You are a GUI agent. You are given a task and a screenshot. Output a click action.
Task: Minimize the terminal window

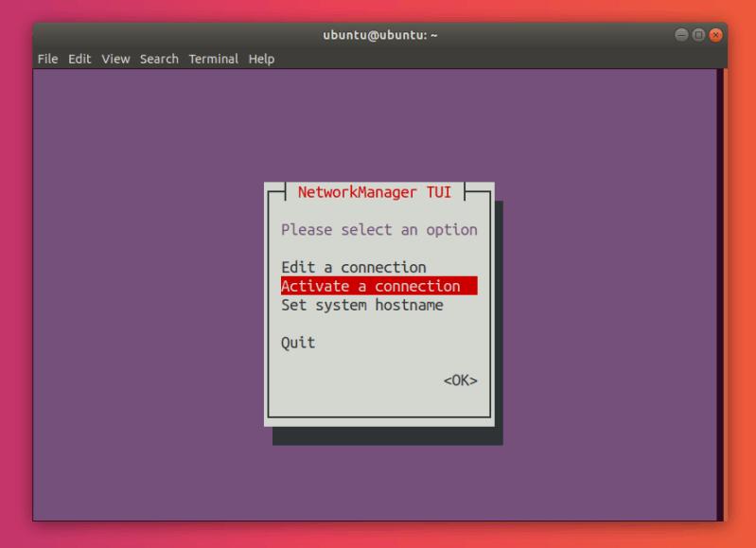coord(681,35)
